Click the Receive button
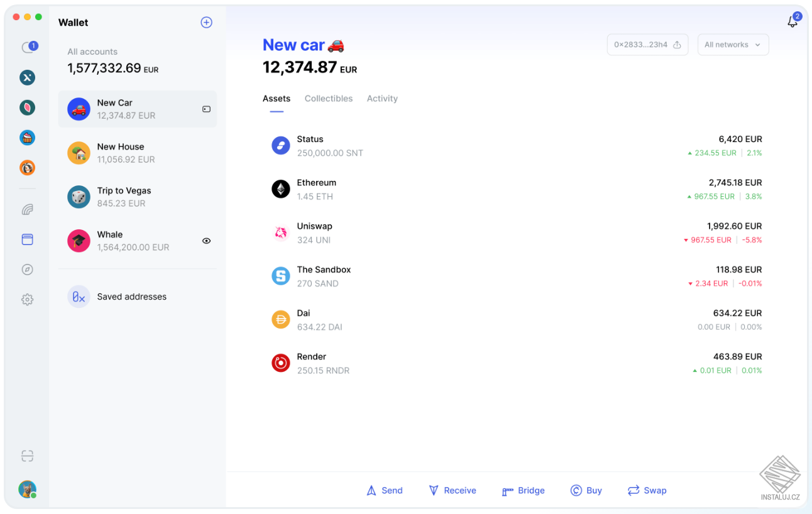This screenshot has height=514, width=812. coord(453,491)
